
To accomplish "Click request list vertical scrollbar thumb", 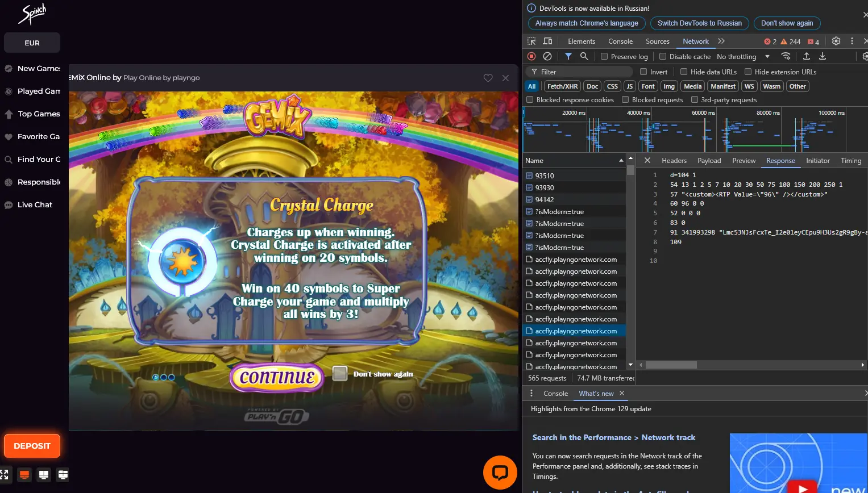I will click(x=630, y=170).
